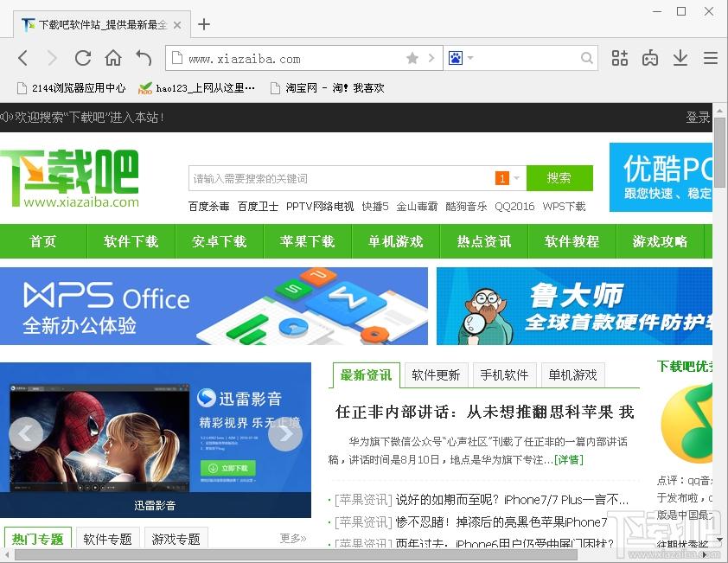Open 软件教程 in the navigation bar
Screen dimensions: 728x563
point(572,241)
